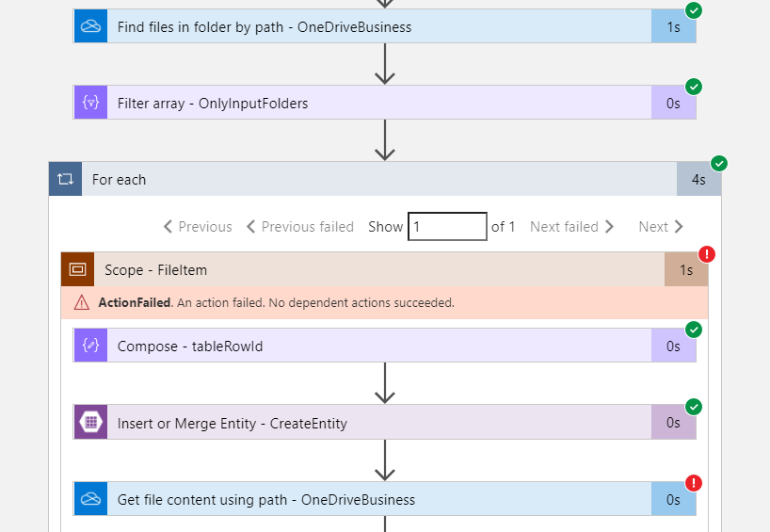This screenshot has width=770, height=532.
Task: Click the Show iteration number field
Action: click(447, 227)
